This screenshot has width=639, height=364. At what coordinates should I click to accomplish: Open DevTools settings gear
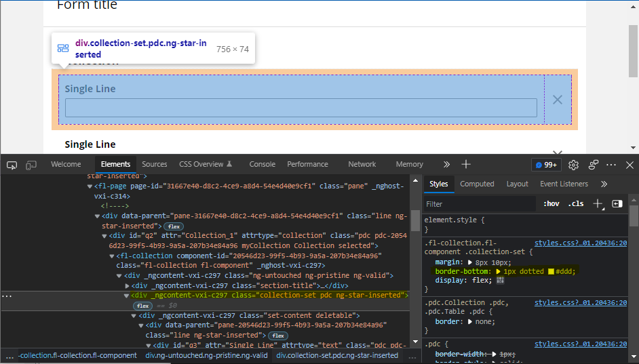(x=573, y=165)
